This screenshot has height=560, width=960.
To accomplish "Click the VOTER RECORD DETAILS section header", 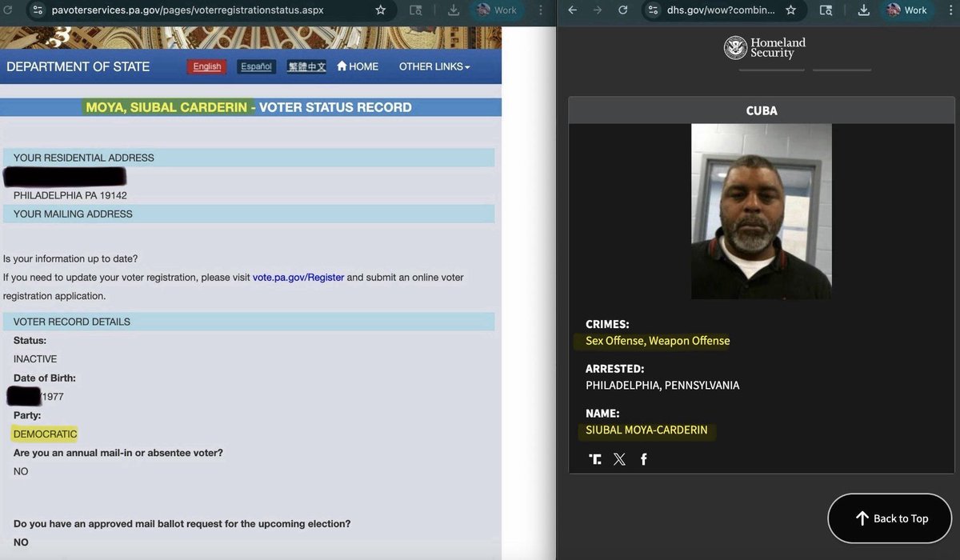I will [249, 322].
